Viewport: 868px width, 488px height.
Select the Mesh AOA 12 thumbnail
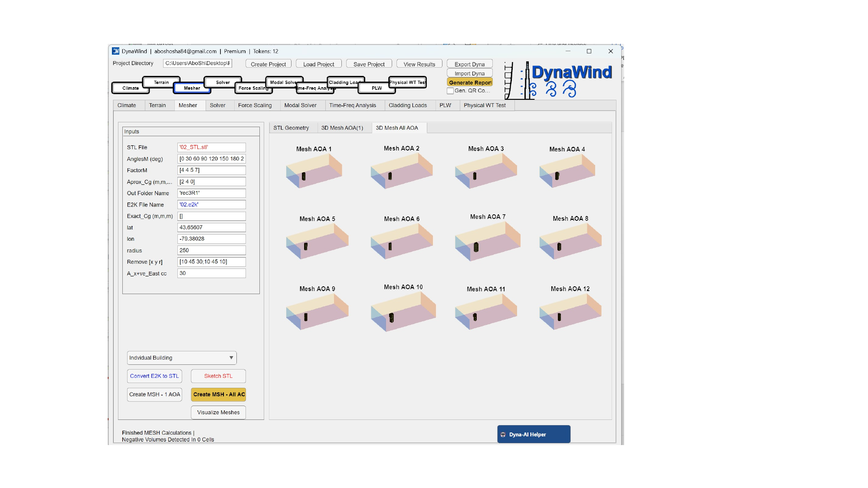coord(570,311)
